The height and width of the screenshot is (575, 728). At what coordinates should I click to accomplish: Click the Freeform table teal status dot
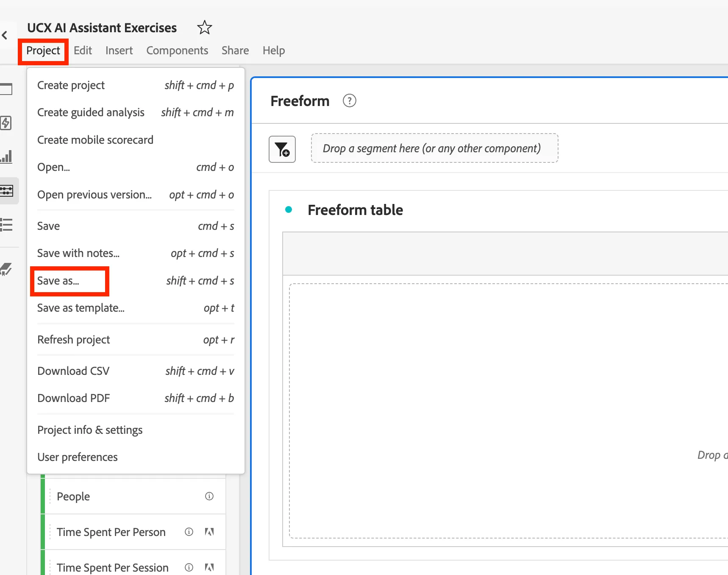click(289, 209)
